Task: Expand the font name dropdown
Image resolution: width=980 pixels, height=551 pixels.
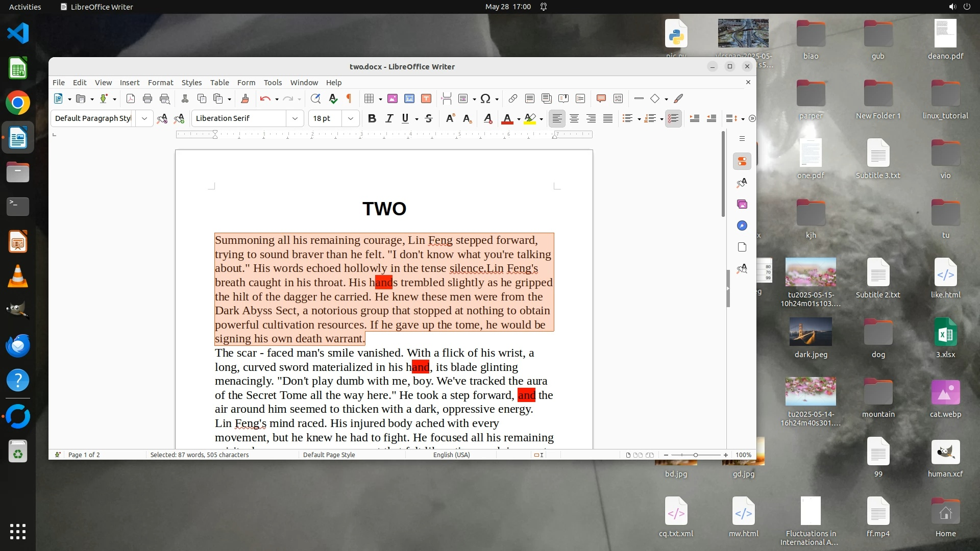Action: point(295,118)
